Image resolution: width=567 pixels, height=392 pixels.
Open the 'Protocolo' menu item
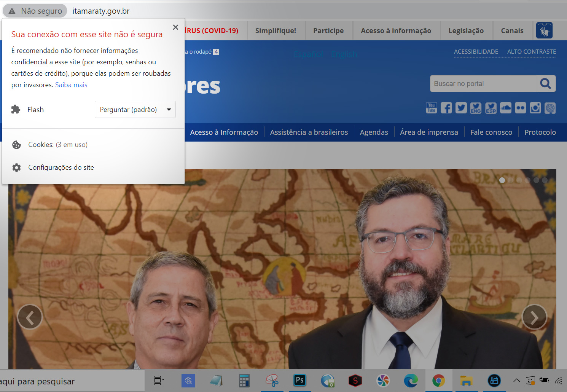[540, 132]
